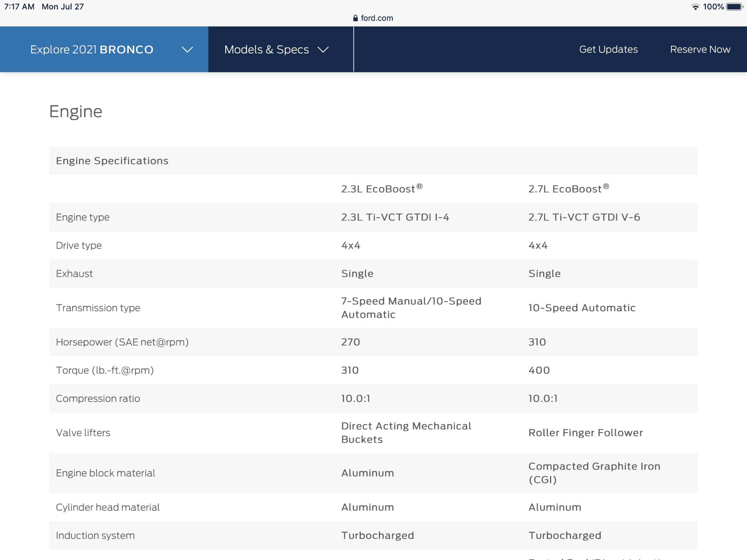Click the Get Updates link

click(608, 50)
